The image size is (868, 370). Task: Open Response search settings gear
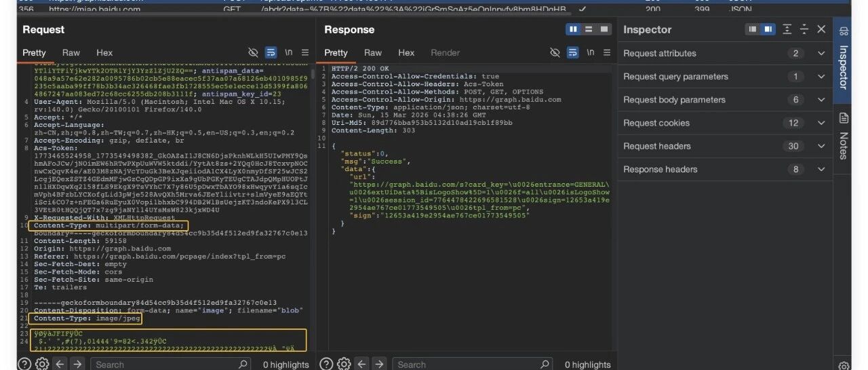click(343, 364)
